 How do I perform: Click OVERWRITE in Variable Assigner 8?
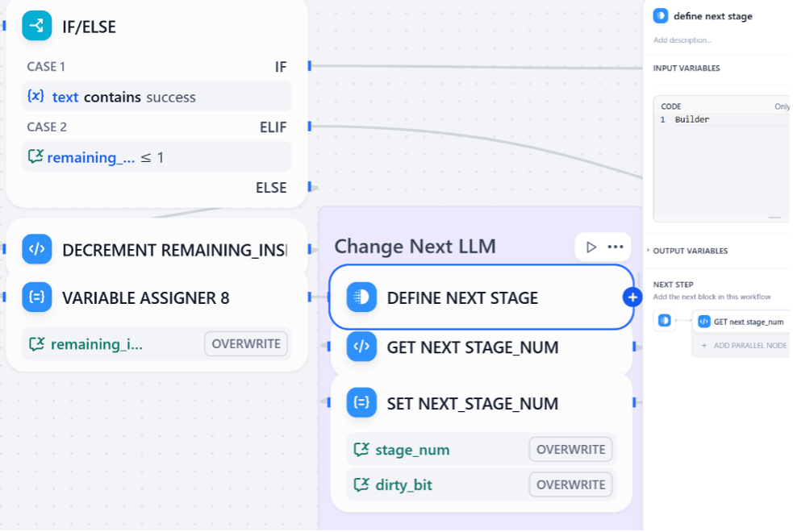coord(245,343)
